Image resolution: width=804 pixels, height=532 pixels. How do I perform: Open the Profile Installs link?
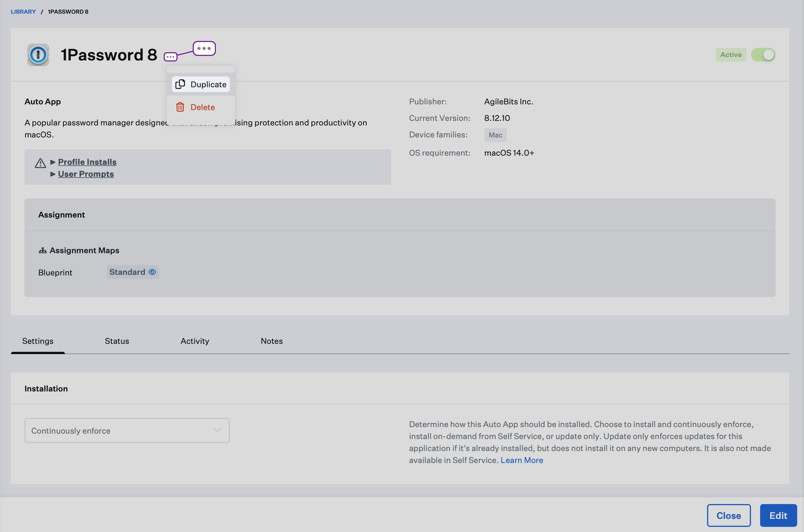(87, 162)
